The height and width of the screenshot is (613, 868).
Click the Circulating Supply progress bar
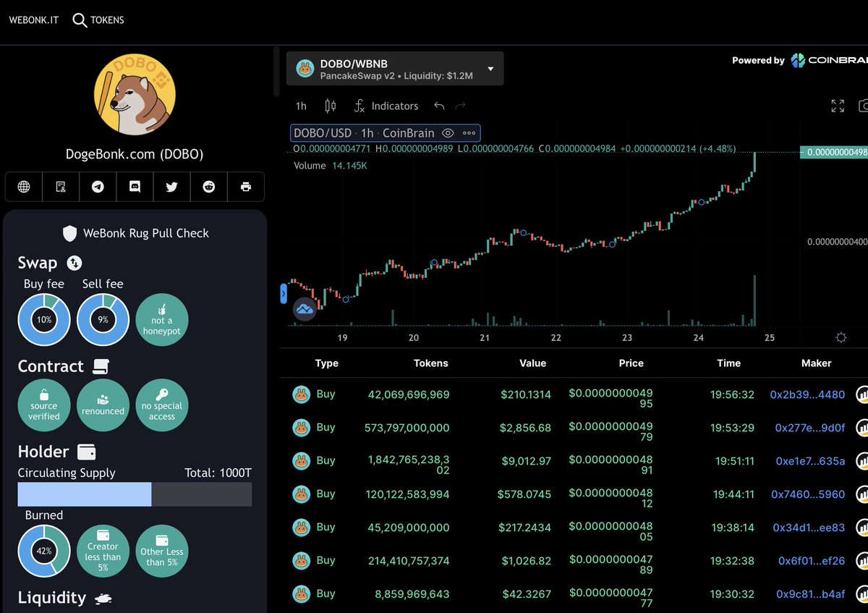(x=134, y=494)
